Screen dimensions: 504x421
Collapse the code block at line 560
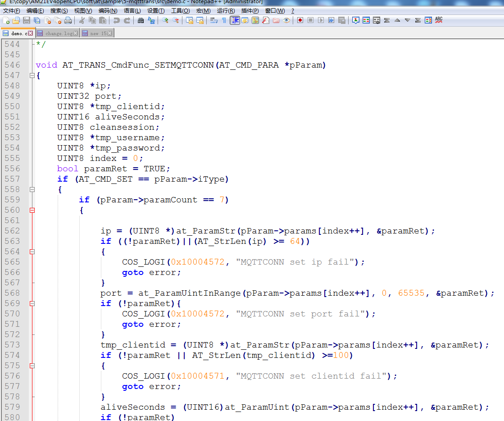(32, 210)
